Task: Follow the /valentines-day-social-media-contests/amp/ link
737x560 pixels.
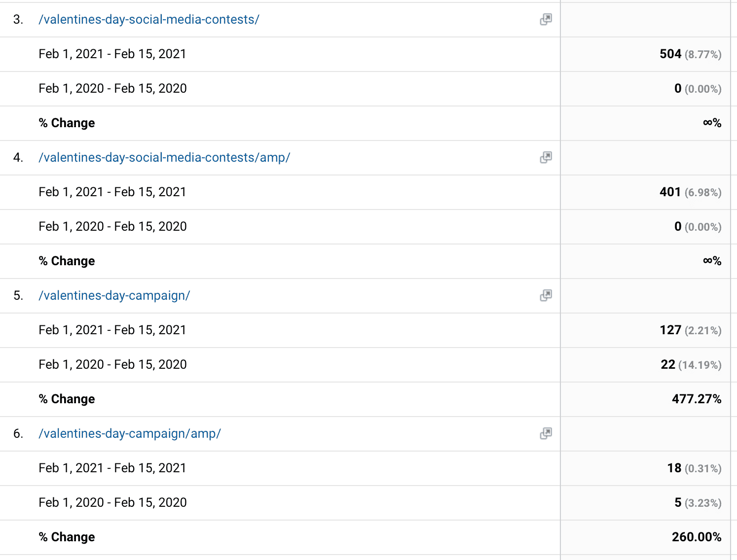Action: 164,158
